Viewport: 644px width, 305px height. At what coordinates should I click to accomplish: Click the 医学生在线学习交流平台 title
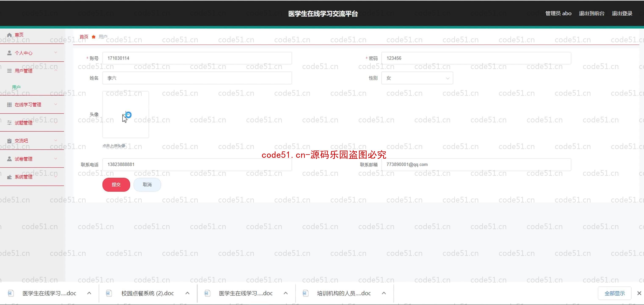point(323,14)
